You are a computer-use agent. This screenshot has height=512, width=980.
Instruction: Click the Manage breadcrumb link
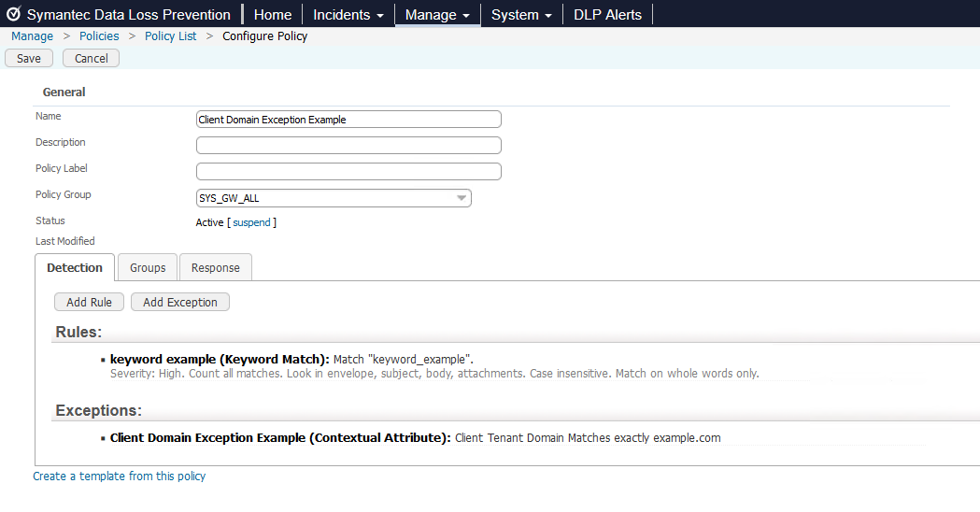[32, 36]
